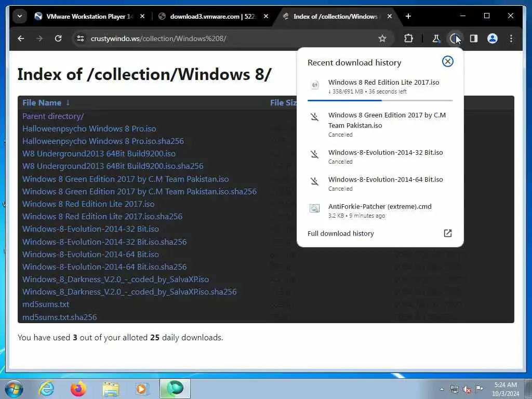This screenshot has width=532, height=399.
Task: Download Windows-8-Evolution-2014-64 Bit.iso from the list
Action: coord(90,254)
